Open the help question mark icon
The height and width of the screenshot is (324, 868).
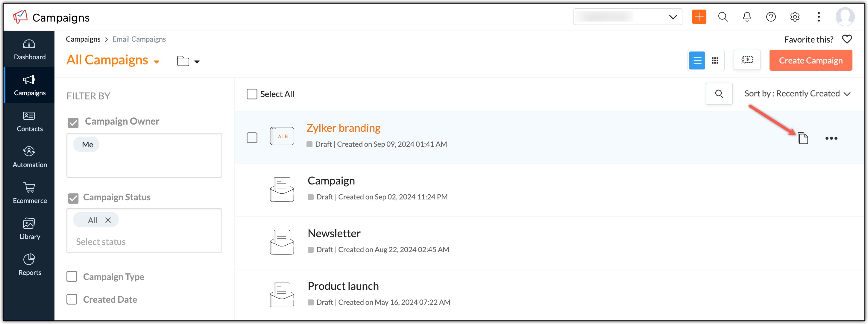771,17
